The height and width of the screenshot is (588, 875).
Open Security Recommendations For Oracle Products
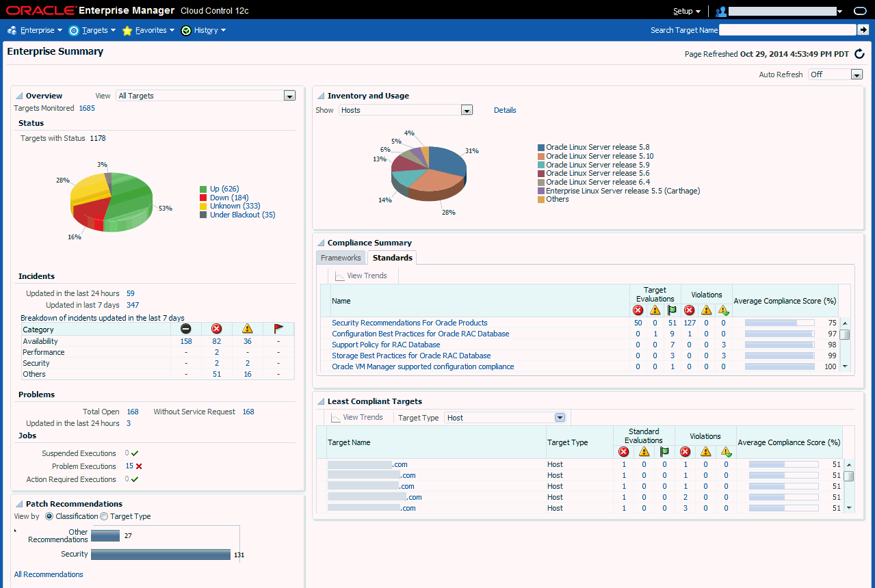(x=410, y=323)
